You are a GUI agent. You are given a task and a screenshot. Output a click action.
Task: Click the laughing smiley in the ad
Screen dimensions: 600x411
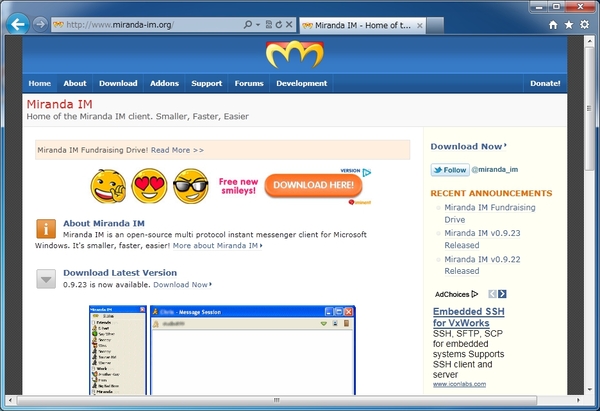coord(108,186)
